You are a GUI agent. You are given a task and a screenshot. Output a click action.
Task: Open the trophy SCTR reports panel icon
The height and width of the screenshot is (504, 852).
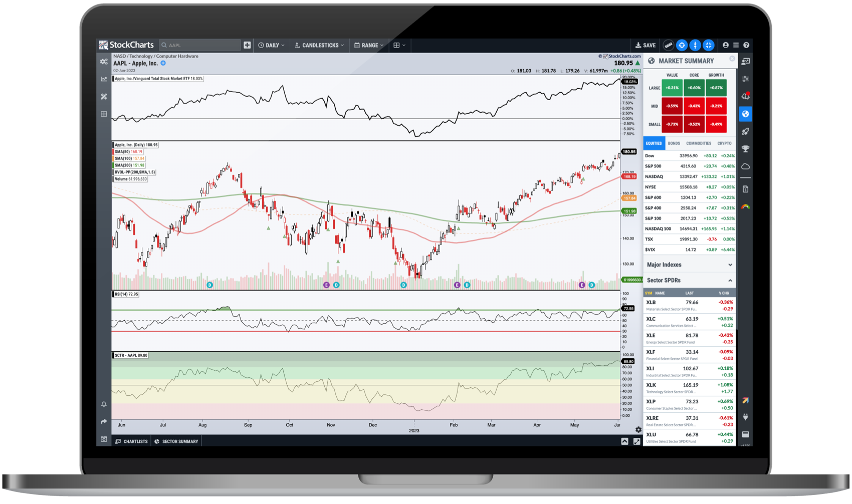click(x=746, y=148)
